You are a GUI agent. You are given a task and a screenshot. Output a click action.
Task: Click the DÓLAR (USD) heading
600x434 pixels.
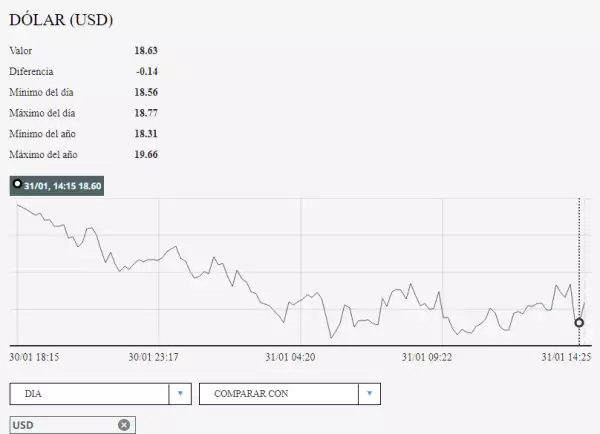point(61,20)
